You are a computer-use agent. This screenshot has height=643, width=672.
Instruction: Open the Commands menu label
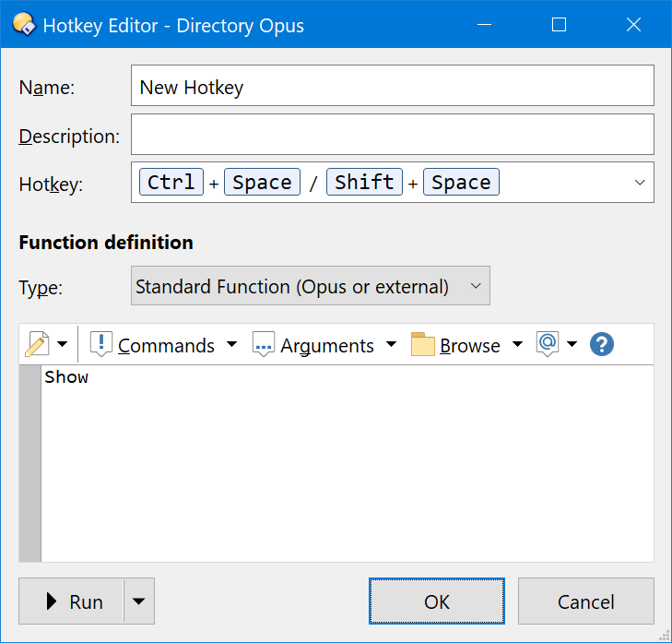pyautogui.click(x=166, y=346)
